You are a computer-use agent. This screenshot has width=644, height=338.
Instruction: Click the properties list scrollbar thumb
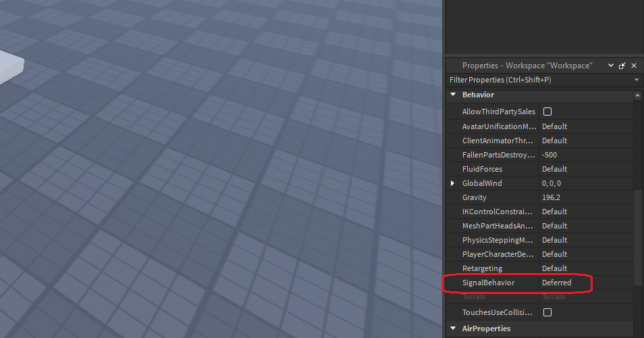tap(637, 237)
